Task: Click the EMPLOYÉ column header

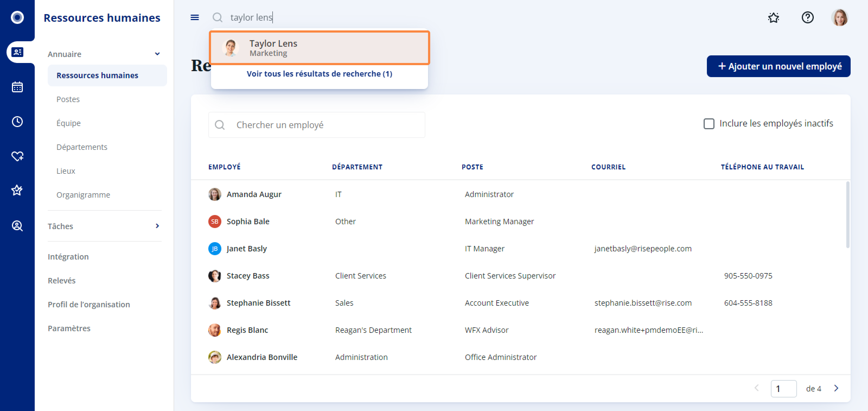Action: [224, 167]
